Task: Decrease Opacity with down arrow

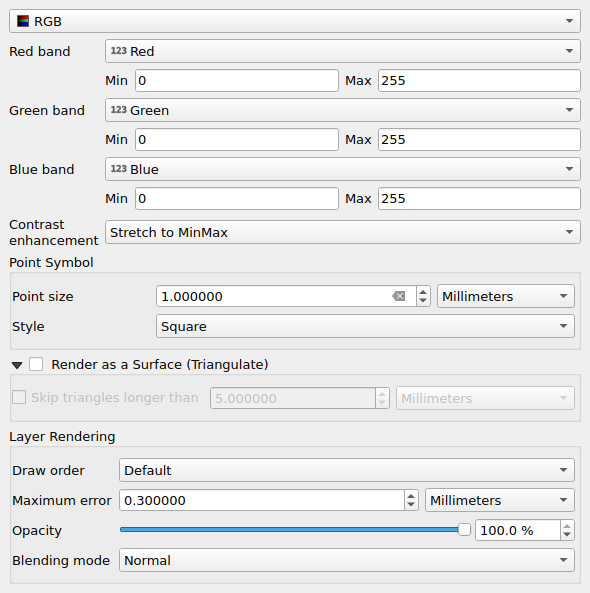Action: 567,535
